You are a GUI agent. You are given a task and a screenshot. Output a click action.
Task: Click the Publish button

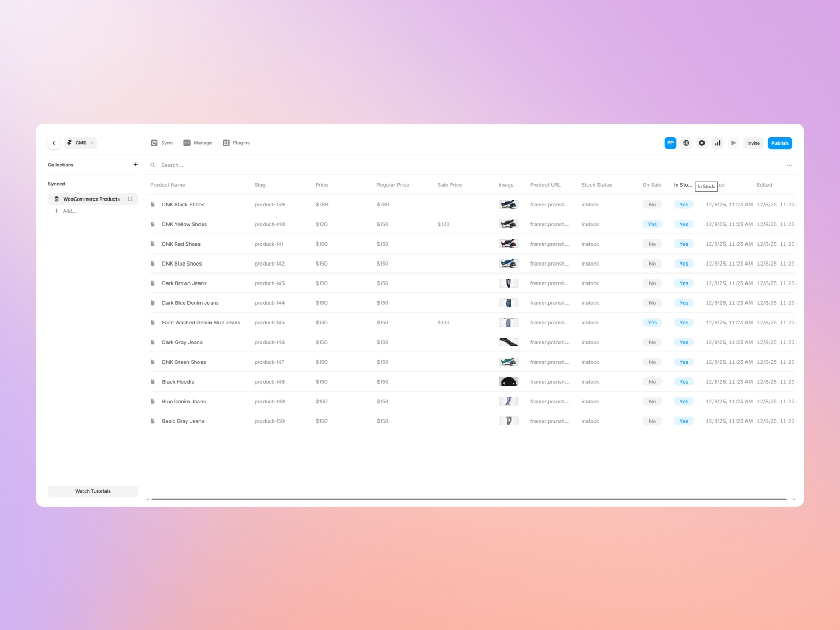point(780,142)
